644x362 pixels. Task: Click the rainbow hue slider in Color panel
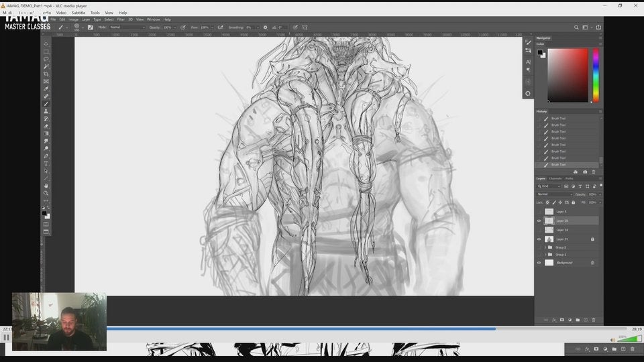596,75
